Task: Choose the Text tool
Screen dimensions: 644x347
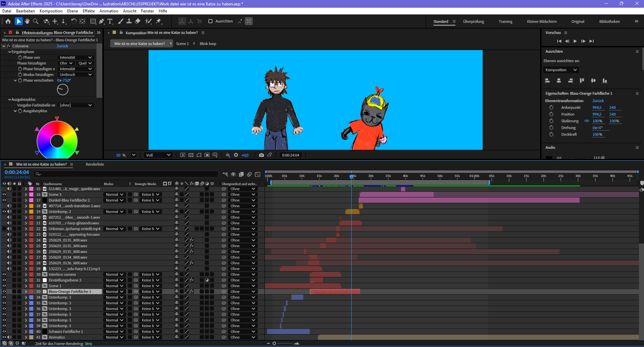Action: tap(110, 21)
